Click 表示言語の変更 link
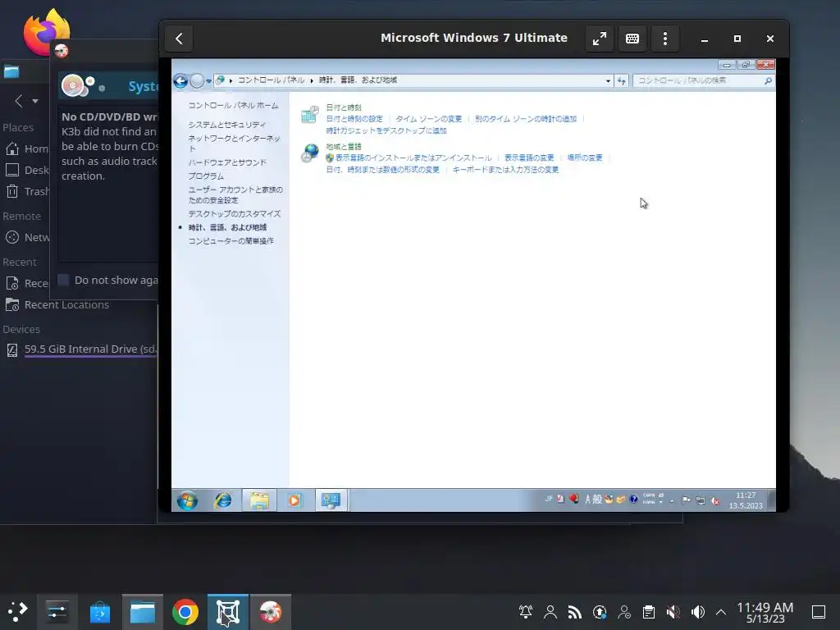This screenshot has height=630, width=840. click(529, 157)
